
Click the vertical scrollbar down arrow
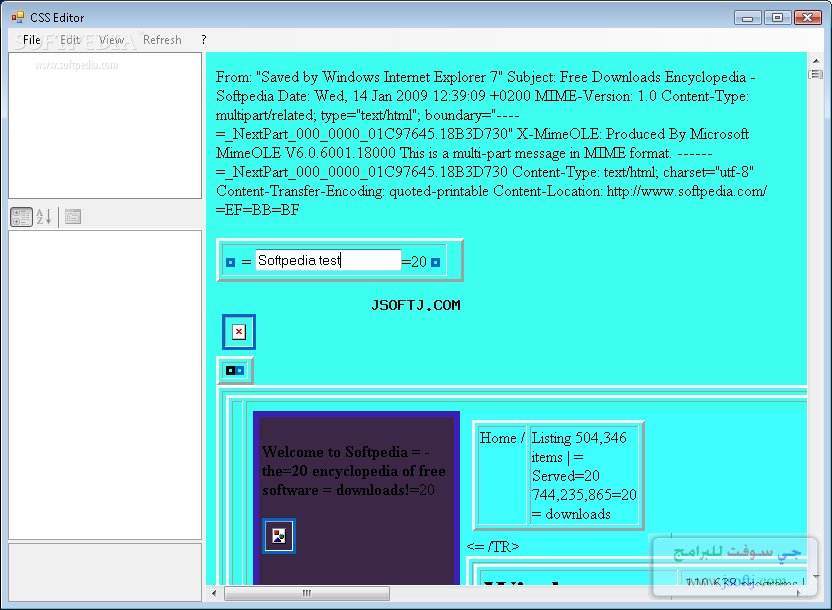[816, 576]
